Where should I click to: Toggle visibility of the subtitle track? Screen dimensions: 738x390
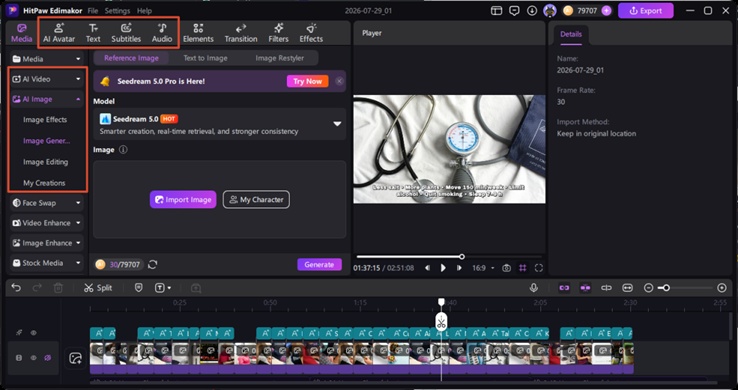[x=33, y=333]
